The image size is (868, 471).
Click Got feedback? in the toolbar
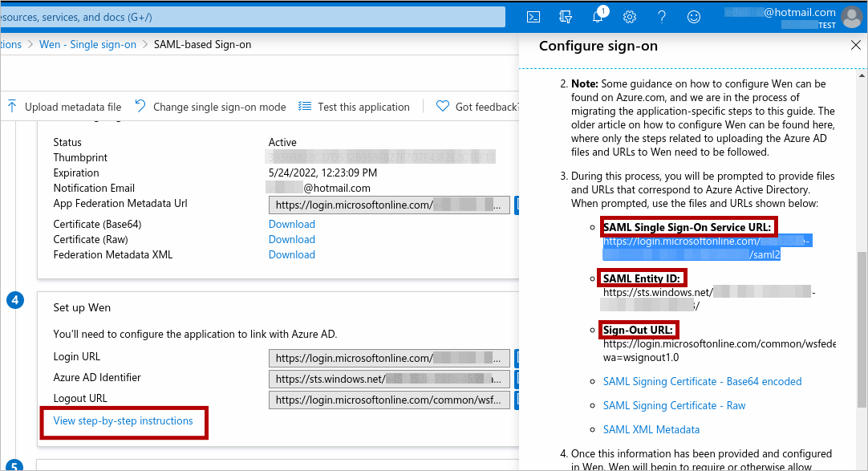pos(477,107)
